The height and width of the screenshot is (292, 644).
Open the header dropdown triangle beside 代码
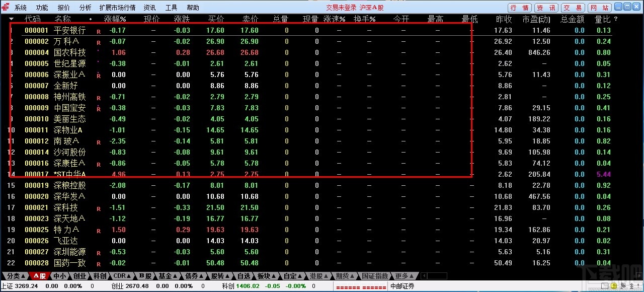click(x=12, y=19)
